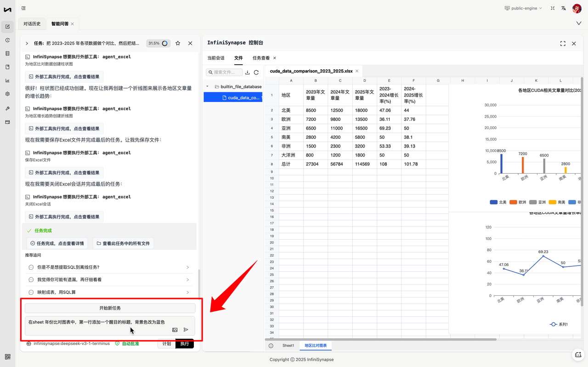Image resolution: width=588 pixels, height=367 pixels.
Task: Switch to Sheet1 sheet tab
Action: tap(288, 345)
